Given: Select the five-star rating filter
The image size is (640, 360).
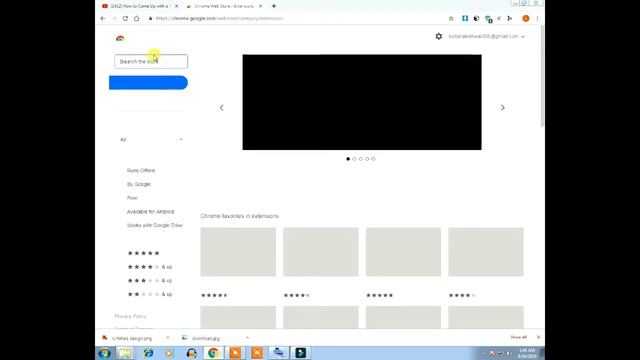Looking at the screenshot, I should click(x=143, y=253).
